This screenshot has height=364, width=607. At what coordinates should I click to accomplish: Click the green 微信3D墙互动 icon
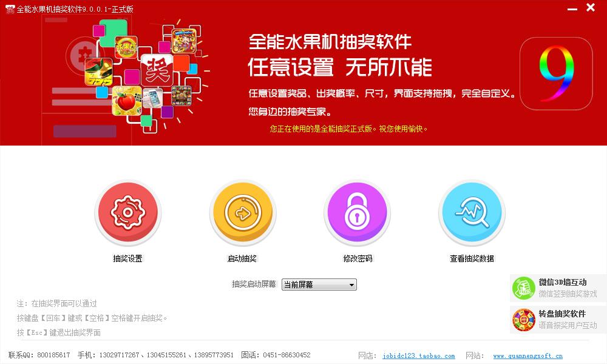tap(523, 288)
